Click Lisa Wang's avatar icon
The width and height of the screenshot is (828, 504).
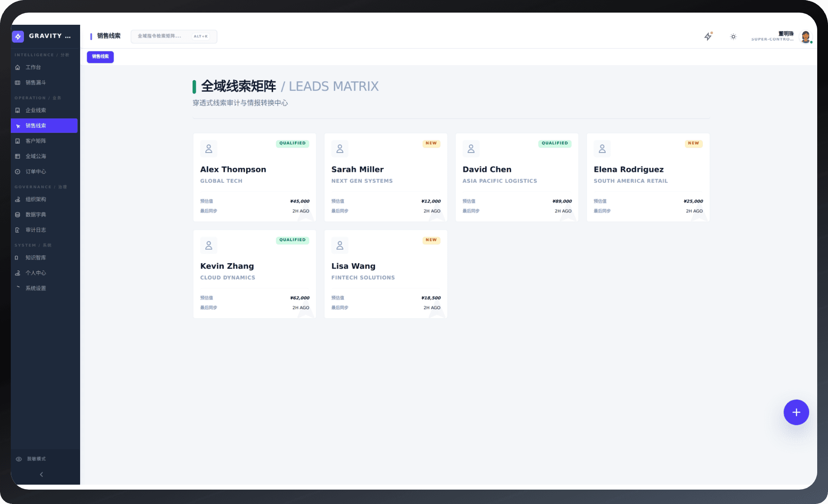click(x=340, y=246)
